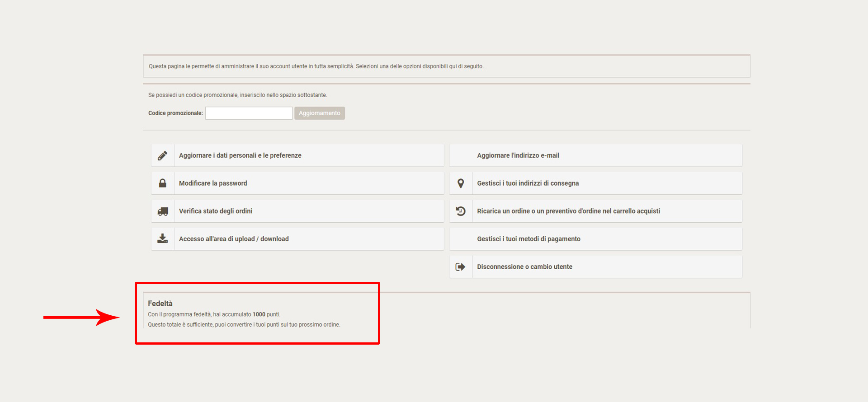Click the pencil icon for personal data
Viewport: 868px width, 402px height.
(163, 156)
